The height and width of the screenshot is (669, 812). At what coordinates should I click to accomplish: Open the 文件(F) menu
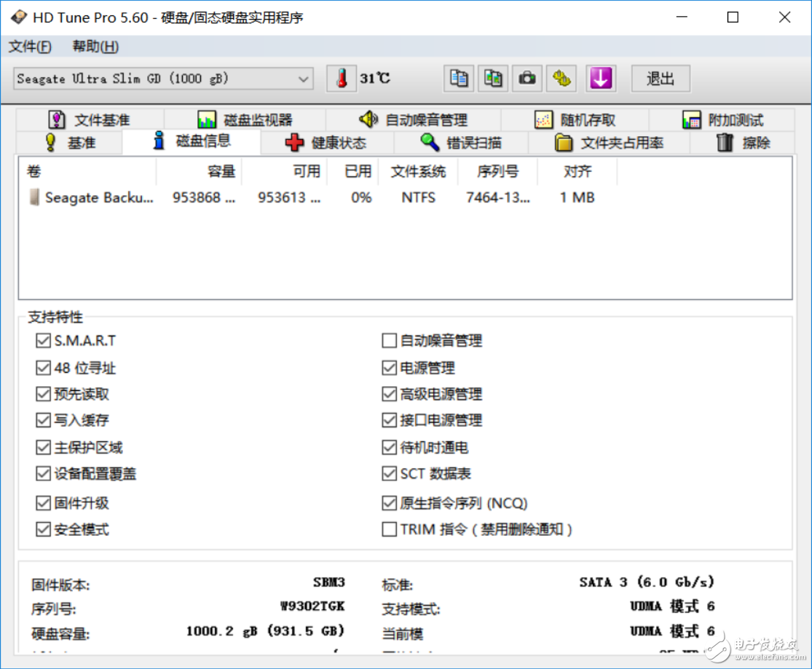31,46
